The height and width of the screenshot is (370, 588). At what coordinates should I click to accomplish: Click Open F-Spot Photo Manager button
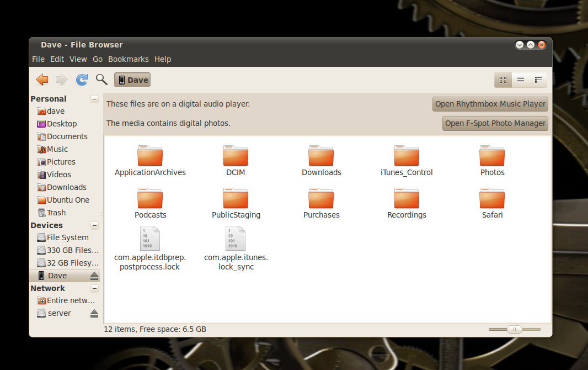click(x=495, y=123)
